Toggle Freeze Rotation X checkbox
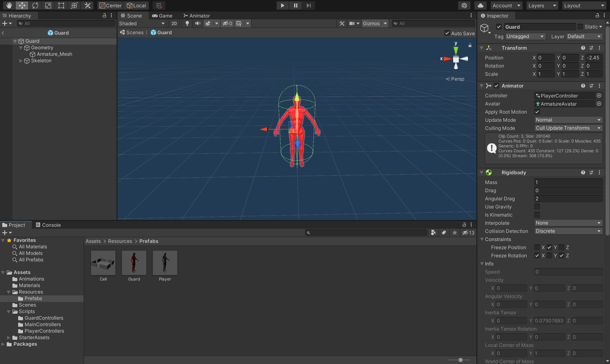The width and height of the screenshot is (610, 364). tap(537, 255)
